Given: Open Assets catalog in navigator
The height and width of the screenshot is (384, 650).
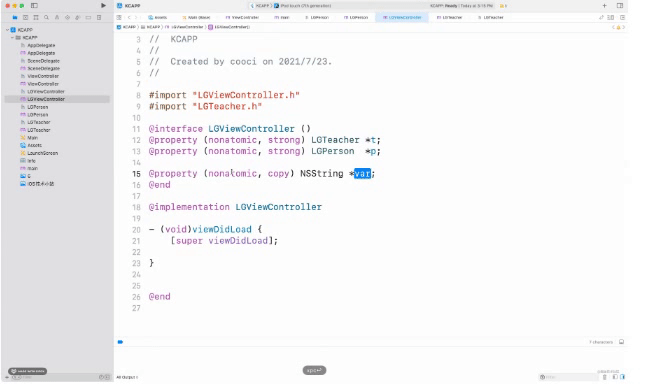Looking at the screenshot, I should 31,145.
